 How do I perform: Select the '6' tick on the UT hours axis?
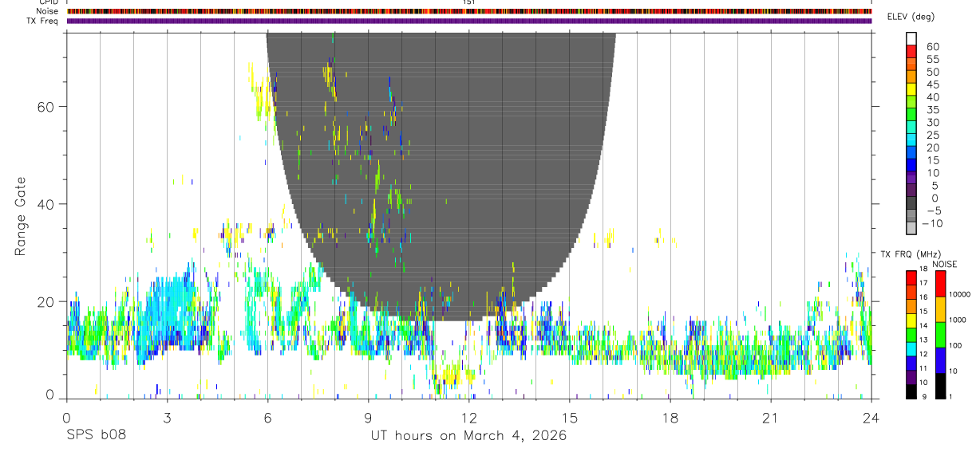[267, 418]
